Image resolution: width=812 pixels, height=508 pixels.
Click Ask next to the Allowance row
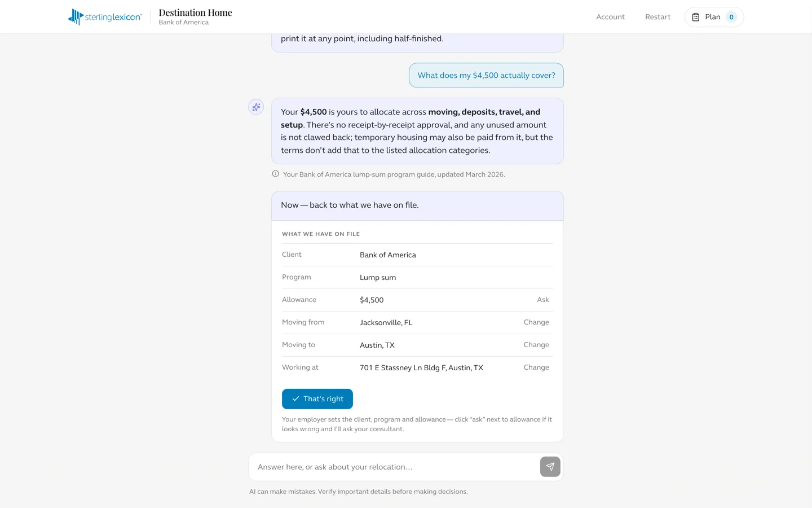pos(543,300)
